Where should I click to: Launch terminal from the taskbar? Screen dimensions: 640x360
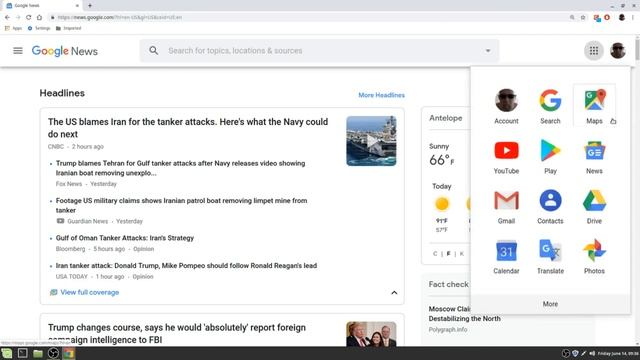coord(22,353)
